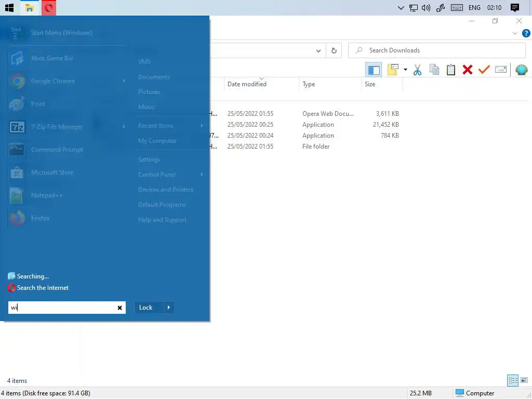Viewport: 532px width, 399px height.
Task: Toggle the navigation pane toolbar icon
Action: tap(374, 70)
